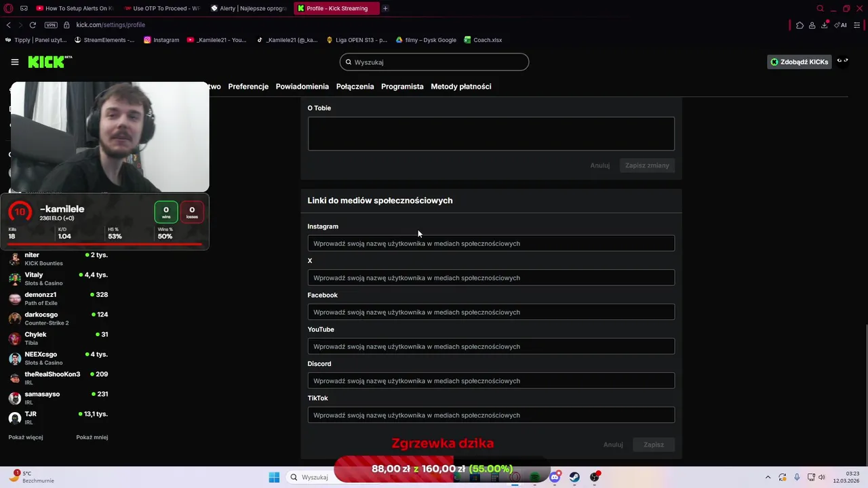Open the Kick user avatar menu
This screenshot has height=488, width=868.
click(x=842, y=62)
